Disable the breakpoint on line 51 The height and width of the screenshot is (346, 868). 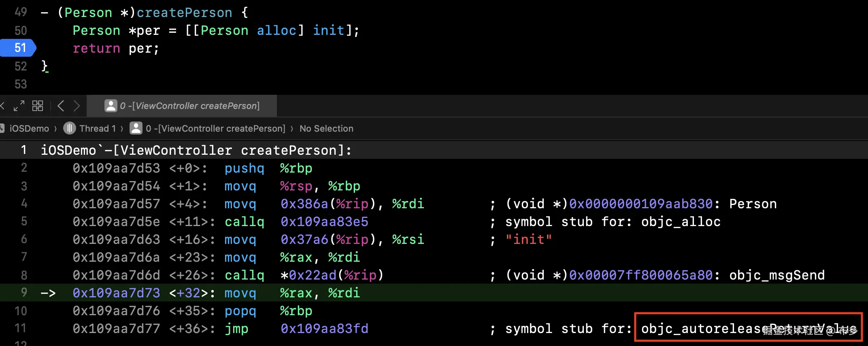tap(19, 48)
